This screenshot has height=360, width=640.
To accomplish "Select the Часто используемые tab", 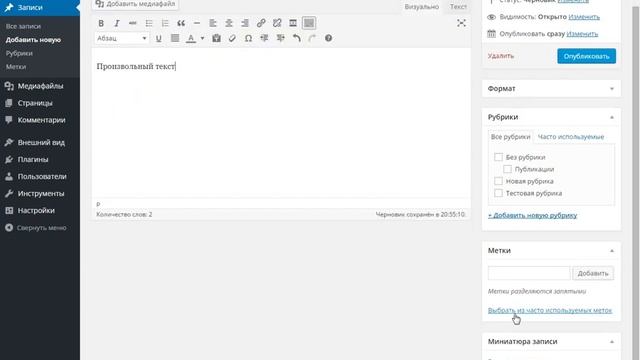I will point(571,137).
